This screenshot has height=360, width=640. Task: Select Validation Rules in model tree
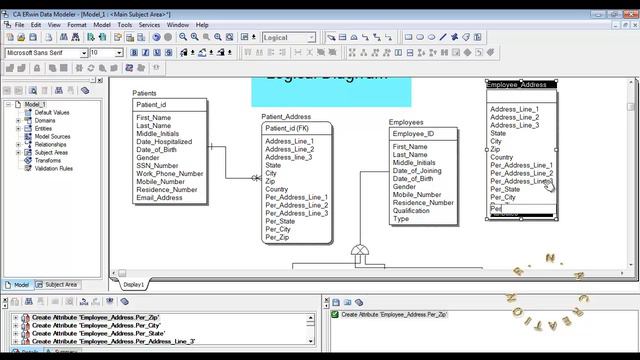coord(53,169)
